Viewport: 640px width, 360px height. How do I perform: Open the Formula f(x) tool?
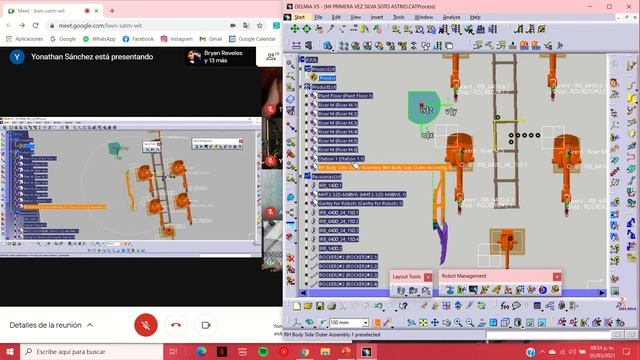504,306
